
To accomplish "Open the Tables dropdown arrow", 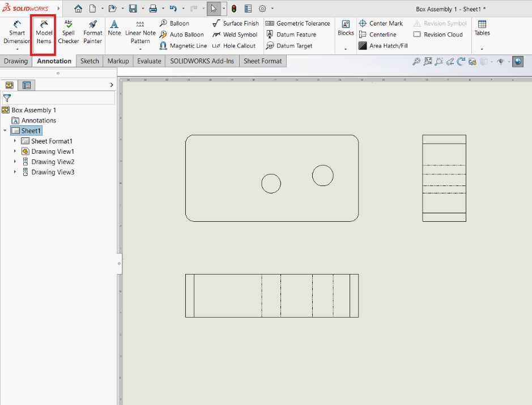I will pos(482,49).
